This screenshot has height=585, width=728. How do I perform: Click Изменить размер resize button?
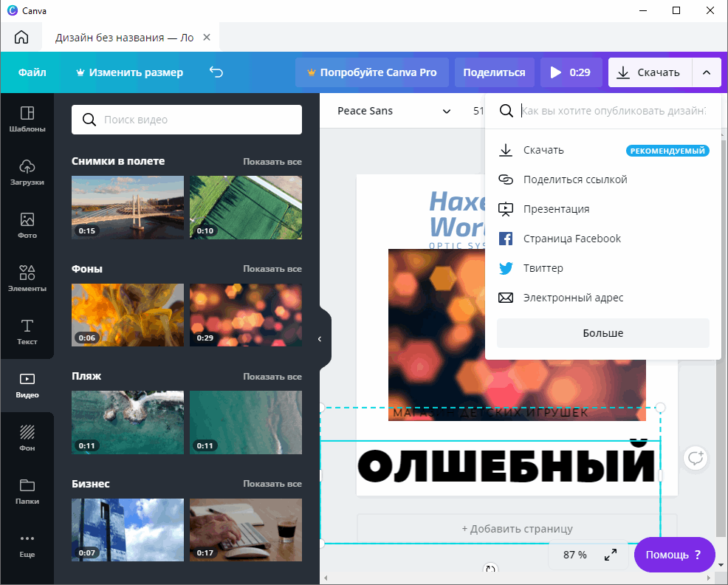click(x=129, y=72)
